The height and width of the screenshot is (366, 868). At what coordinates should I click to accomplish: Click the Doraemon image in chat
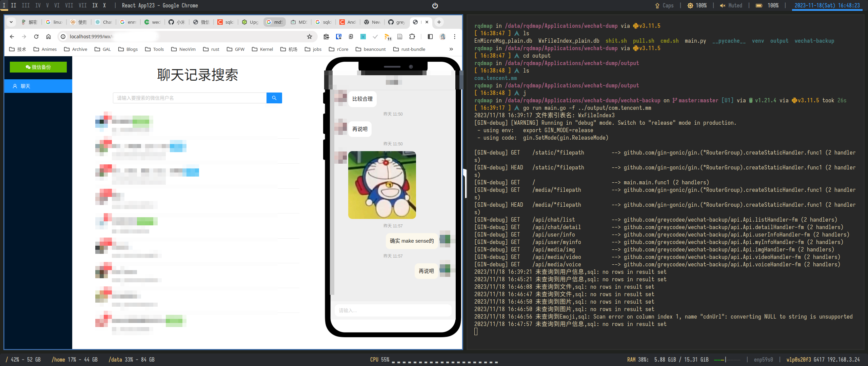click(382, 185)
